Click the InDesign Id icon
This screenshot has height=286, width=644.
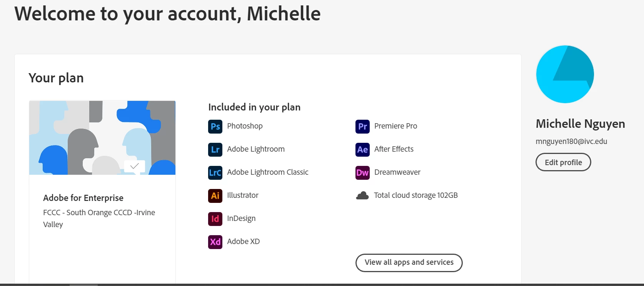pyautogui.click(x=215, y=219)
